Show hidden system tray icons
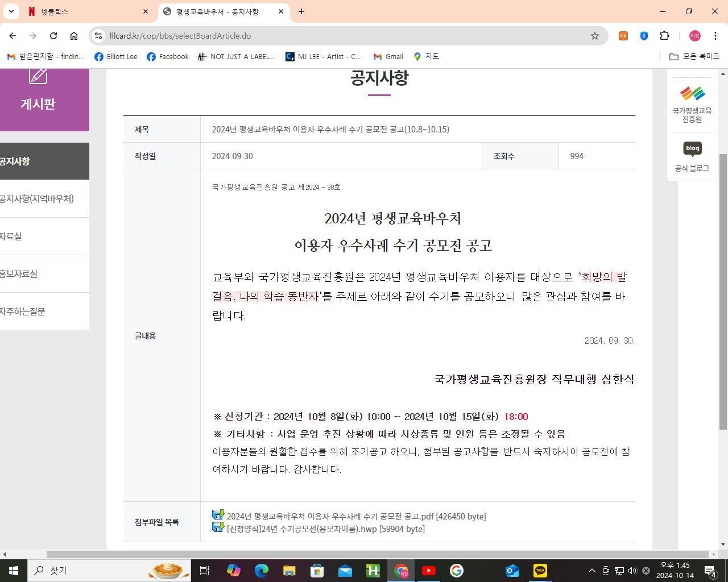This screenshot has height=582, width=728. click(591, 571)
